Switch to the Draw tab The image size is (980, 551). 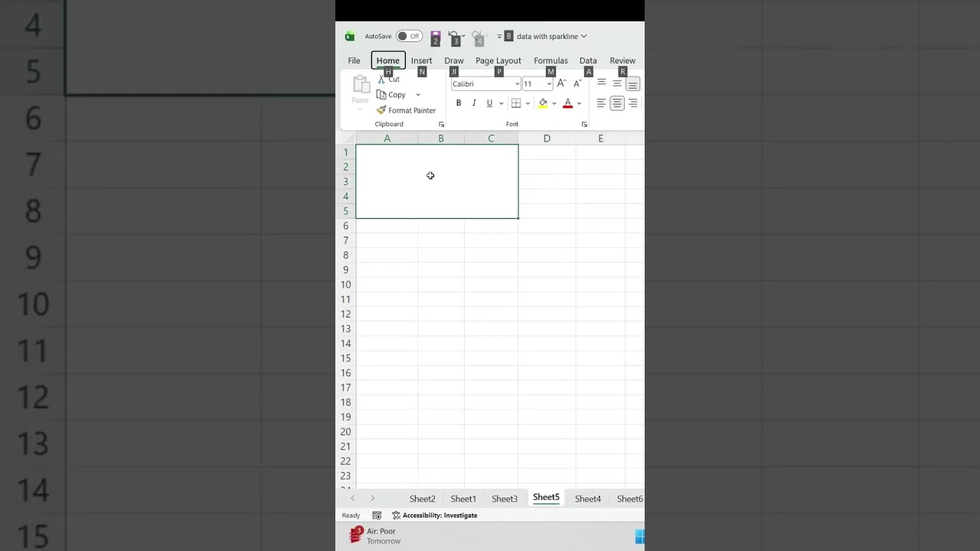click(454, 60)
